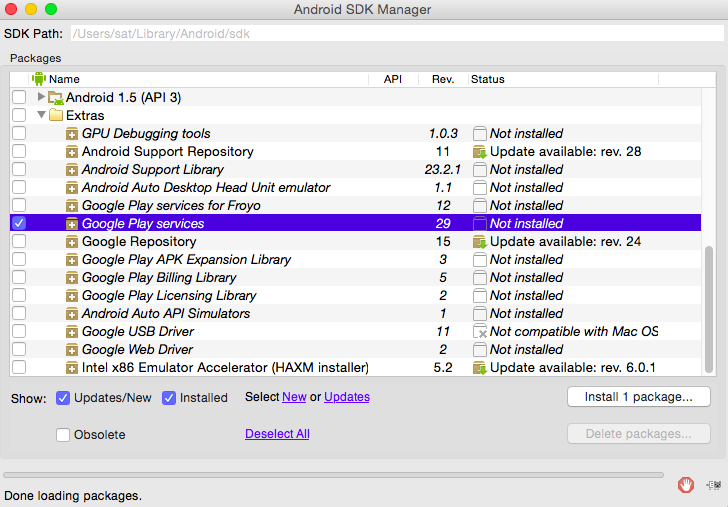This screenshot has width=728, height=507.
Task: Click the update-available status icon for Google Repository
Action: (x=479, y=242)
